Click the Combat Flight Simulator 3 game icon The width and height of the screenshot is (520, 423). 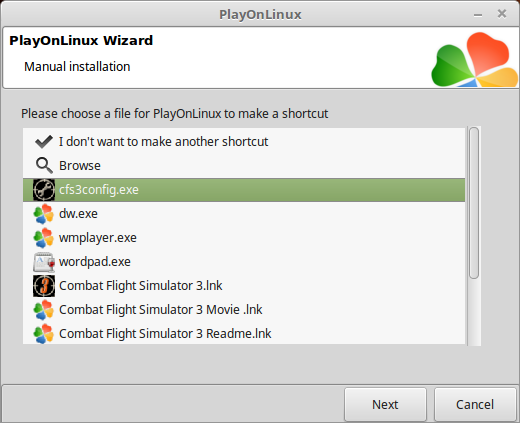[44, 286]
